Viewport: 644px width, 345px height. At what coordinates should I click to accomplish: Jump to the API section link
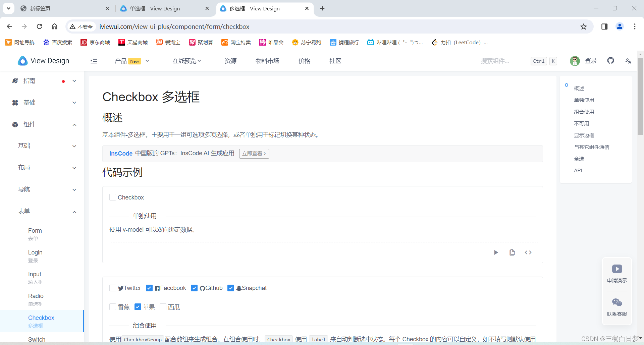[578, 170]
